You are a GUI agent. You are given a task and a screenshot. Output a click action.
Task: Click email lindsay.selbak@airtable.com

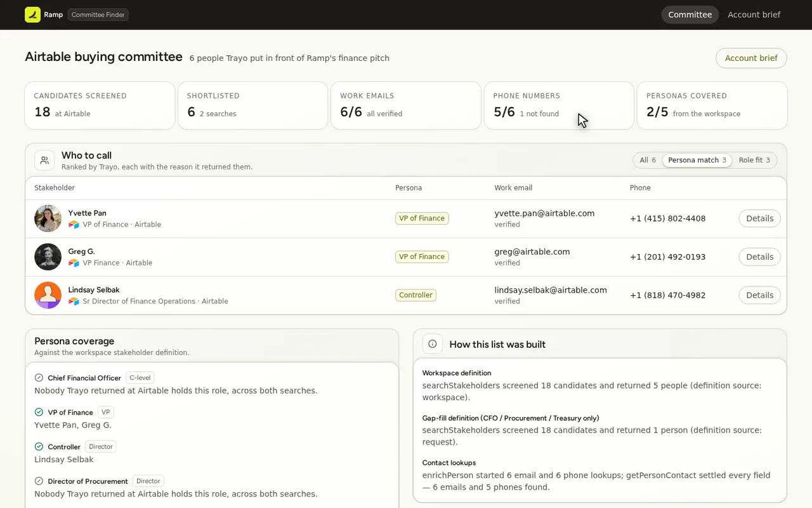tap(551, 290)
